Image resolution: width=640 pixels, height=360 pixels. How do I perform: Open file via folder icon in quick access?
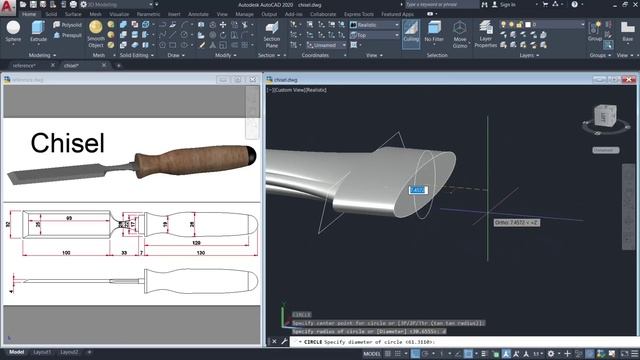[x=23, y=4]
